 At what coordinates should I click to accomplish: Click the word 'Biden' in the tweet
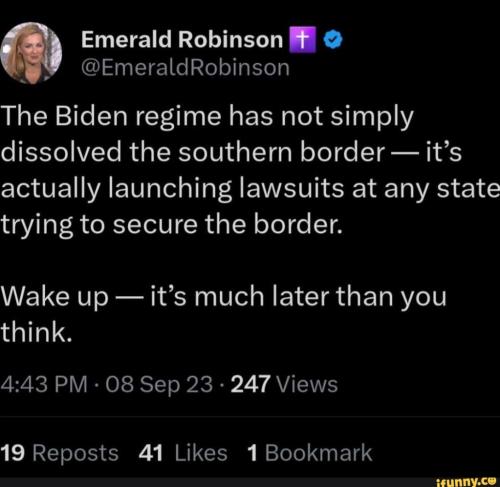[x=91, y=117]
